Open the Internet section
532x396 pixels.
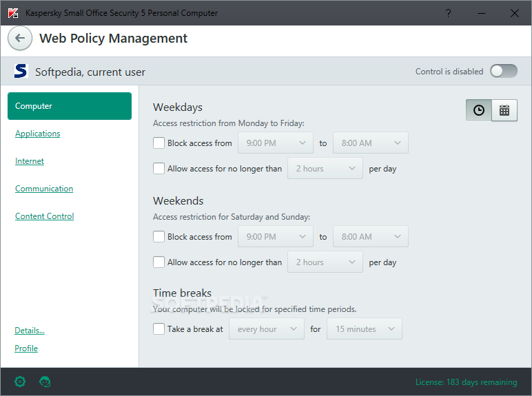(30, 161)
